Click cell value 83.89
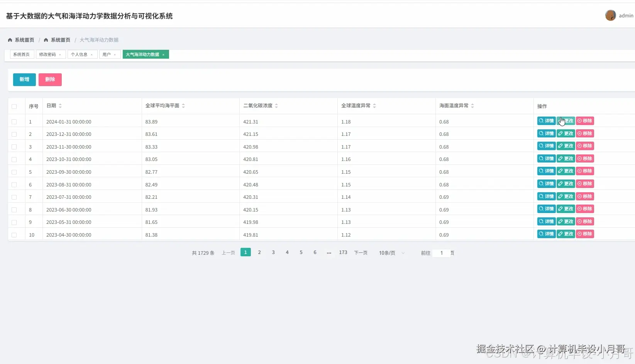Image resolution: width=635 pixels, height=364 pixels. coord(151,122)
